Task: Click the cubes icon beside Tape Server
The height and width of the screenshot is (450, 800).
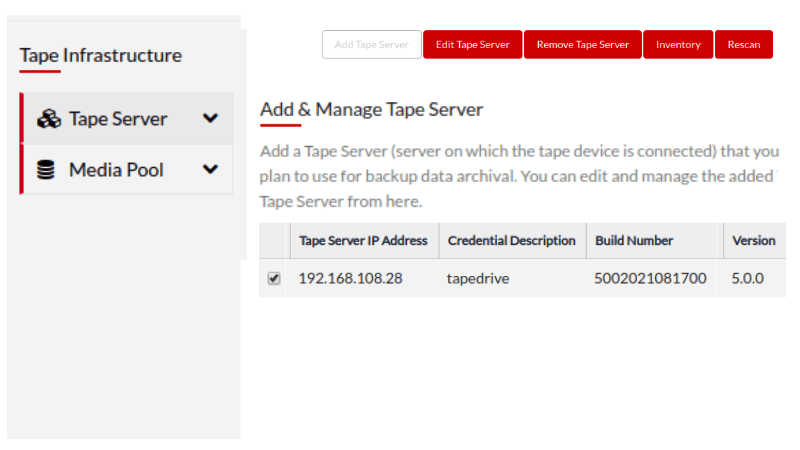Action: point(48,119)
